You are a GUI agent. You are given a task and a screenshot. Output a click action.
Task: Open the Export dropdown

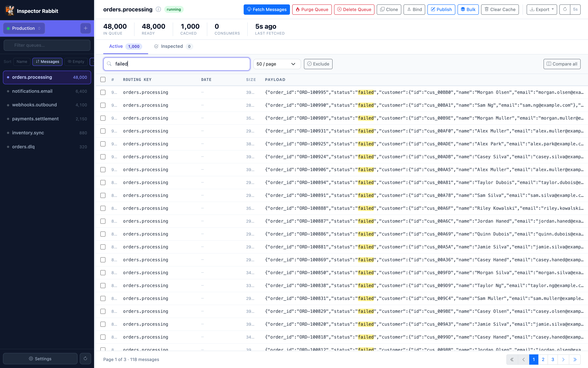click(x=542, y=10)
